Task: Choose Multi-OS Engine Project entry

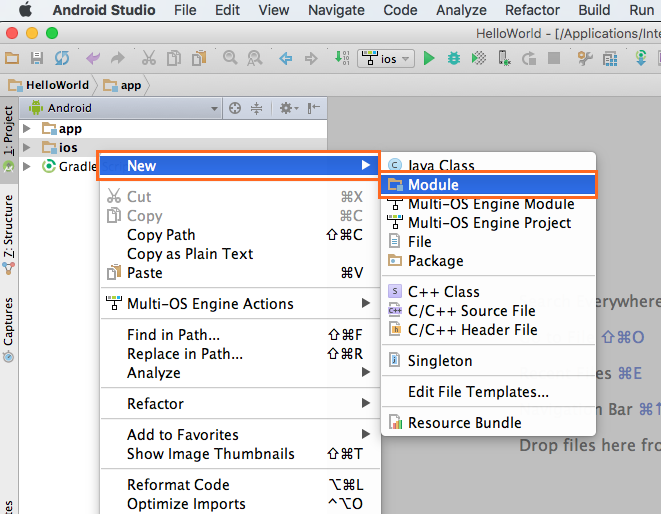Action: pos(488,223)
